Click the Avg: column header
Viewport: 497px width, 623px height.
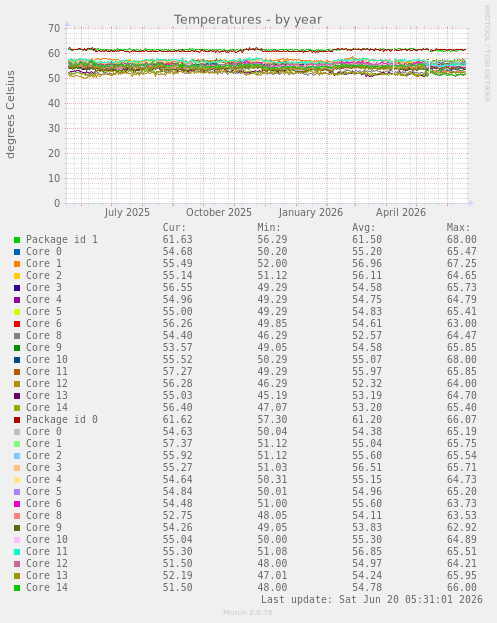364,228
